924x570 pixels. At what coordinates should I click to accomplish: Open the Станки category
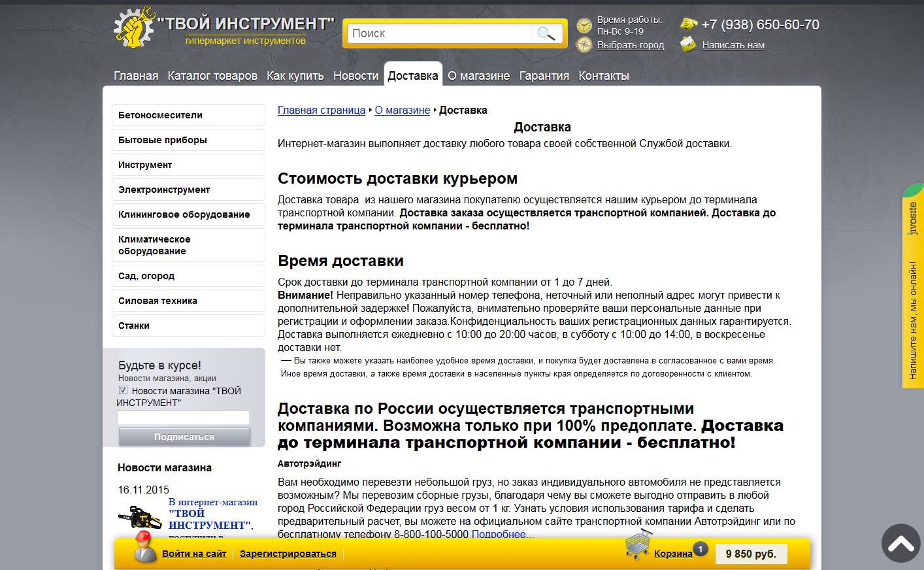coord(188,326)
